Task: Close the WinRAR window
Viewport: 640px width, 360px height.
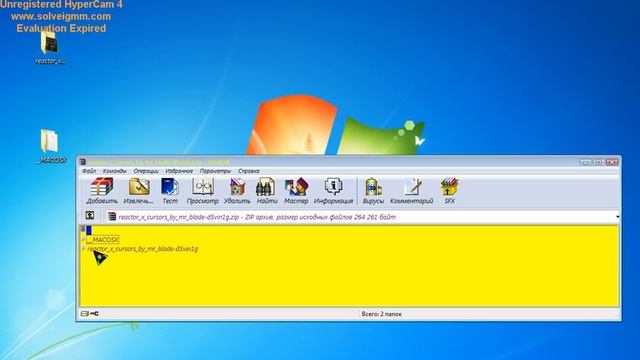Action: coord(612,162)
